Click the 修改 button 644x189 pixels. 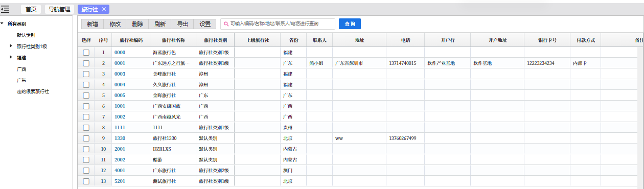(x=115, y=24)
